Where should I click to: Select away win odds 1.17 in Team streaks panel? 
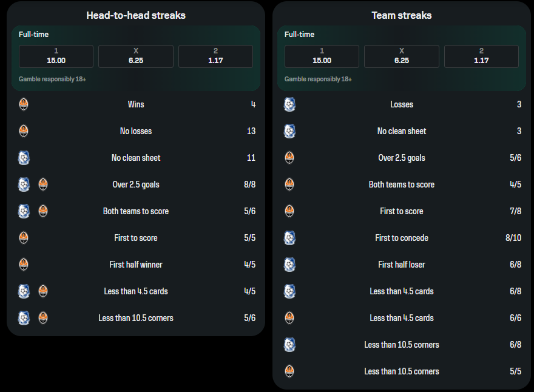pos(481,56)
